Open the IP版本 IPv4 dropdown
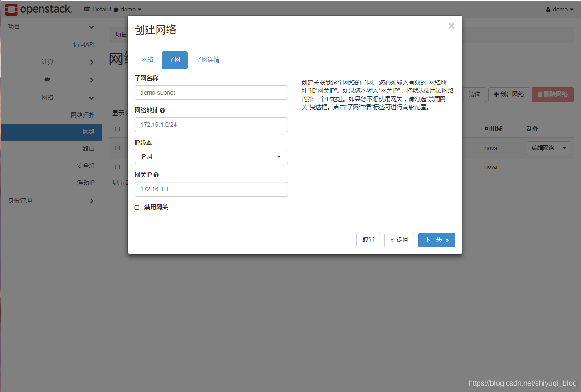Image resolution: width=581 pixels, height=392 pixels. (x=211, y=157)
